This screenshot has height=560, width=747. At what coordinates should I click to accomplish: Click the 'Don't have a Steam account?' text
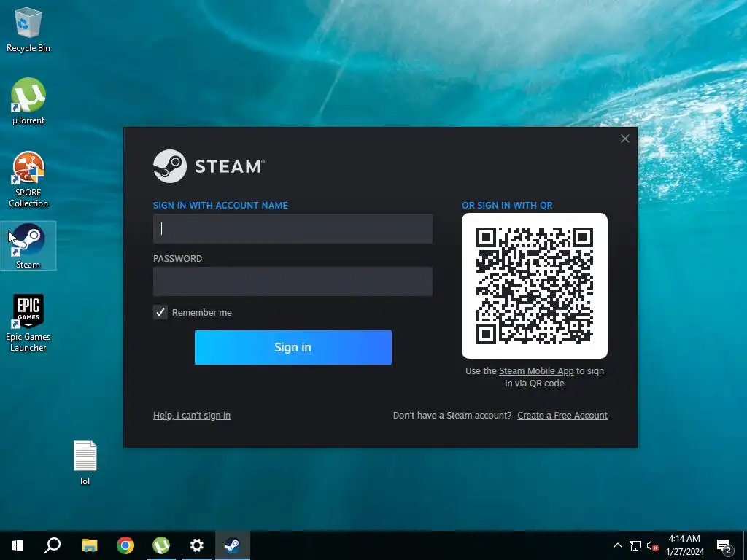click(452, 415)
